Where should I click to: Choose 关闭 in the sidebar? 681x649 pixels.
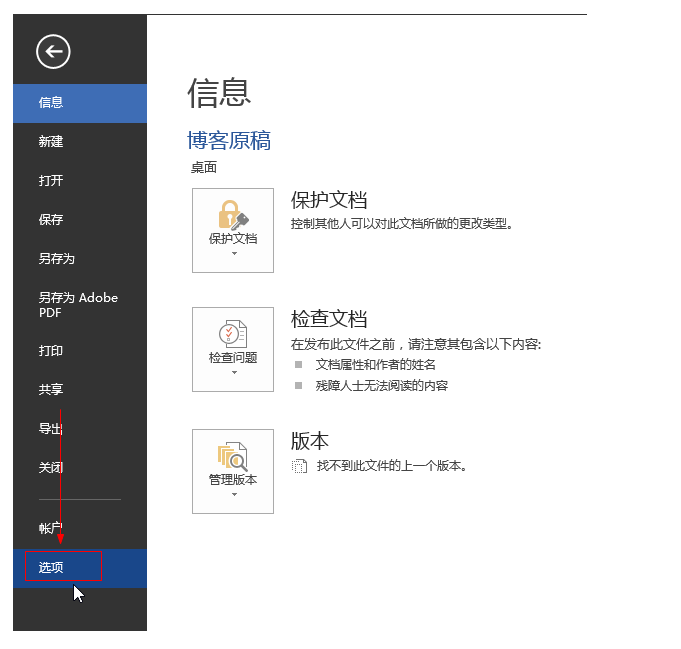point(80,467)
